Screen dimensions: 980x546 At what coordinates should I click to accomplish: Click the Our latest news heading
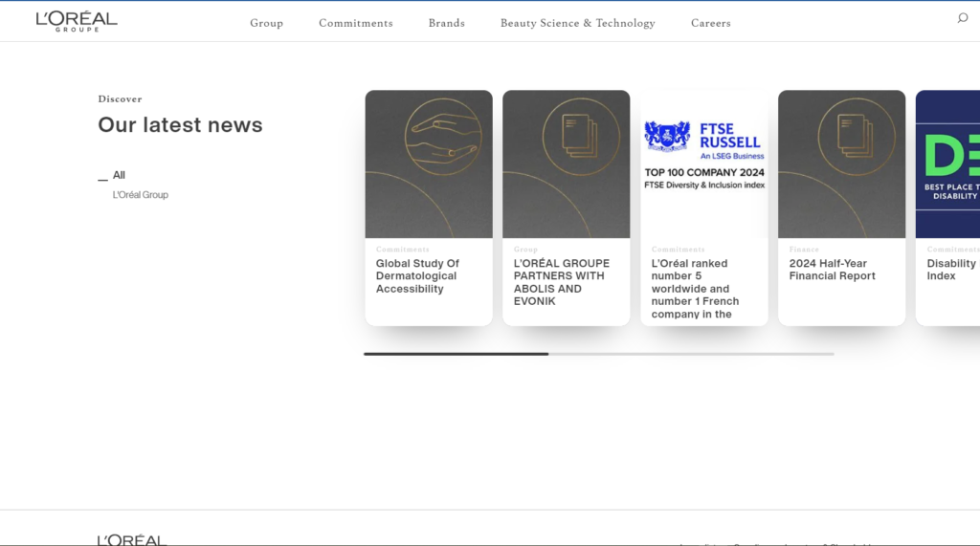click(x=180, y=125)
